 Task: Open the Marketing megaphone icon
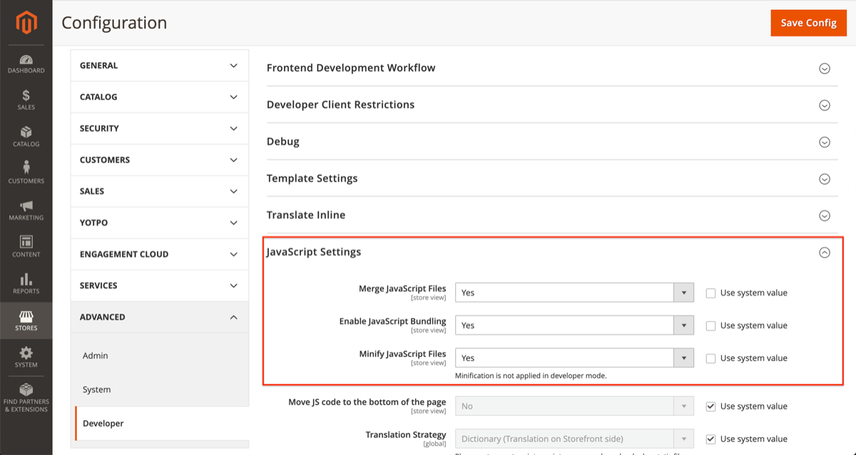click(x=26, y=210)
